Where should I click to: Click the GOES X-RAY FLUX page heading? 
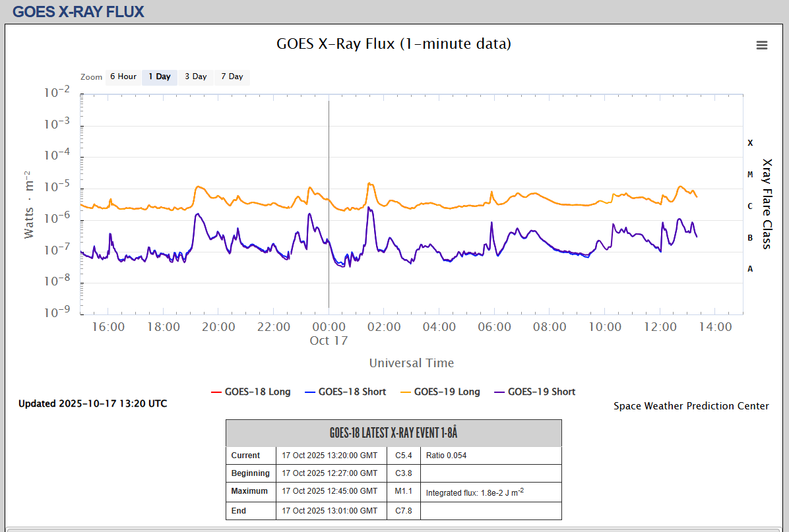(x=78, y=11)
